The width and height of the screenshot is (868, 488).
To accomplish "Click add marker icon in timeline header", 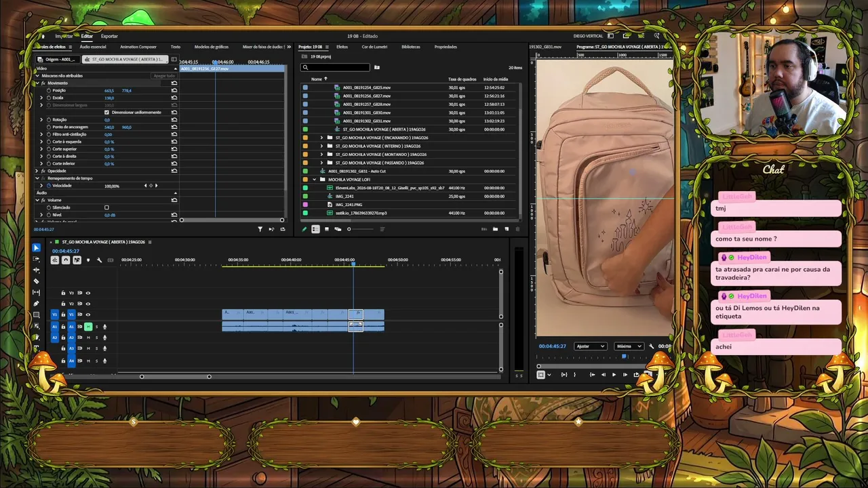I will tap(87, 260).
